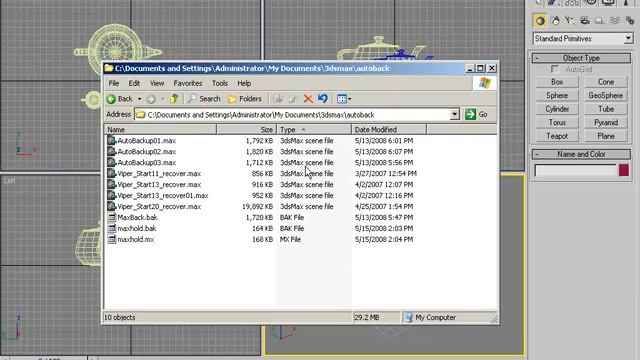Click the AutoBackup02.max file icon
640x360 pixels.
point(111,151)
